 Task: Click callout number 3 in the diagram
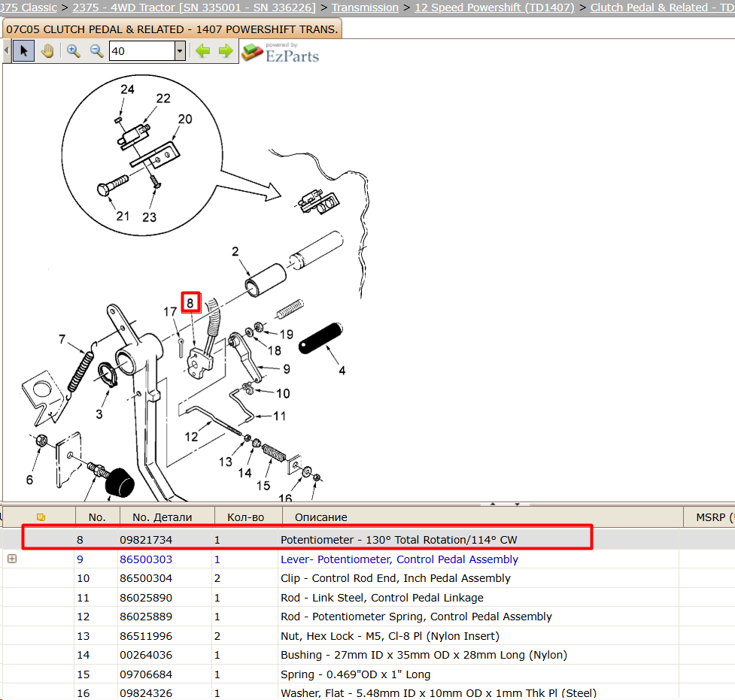pyautogui.click(x=99, y=414)
